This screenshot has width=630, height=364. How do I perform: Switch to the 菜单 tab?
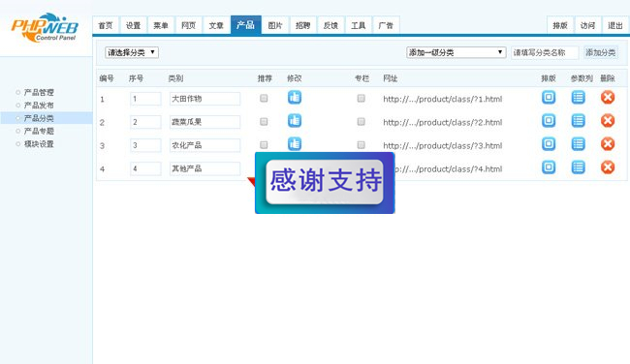coord(161,26)
